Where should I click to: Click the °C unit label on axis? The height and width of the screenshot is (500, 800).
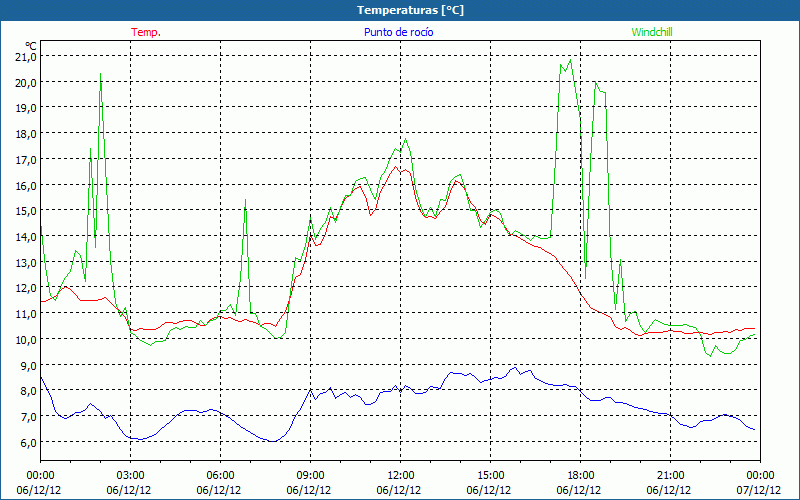31,45
